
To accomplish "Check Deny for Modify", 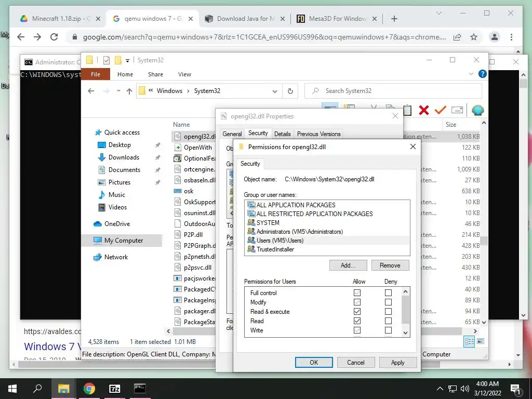I will pyautogui.click(x=388, y=302).
